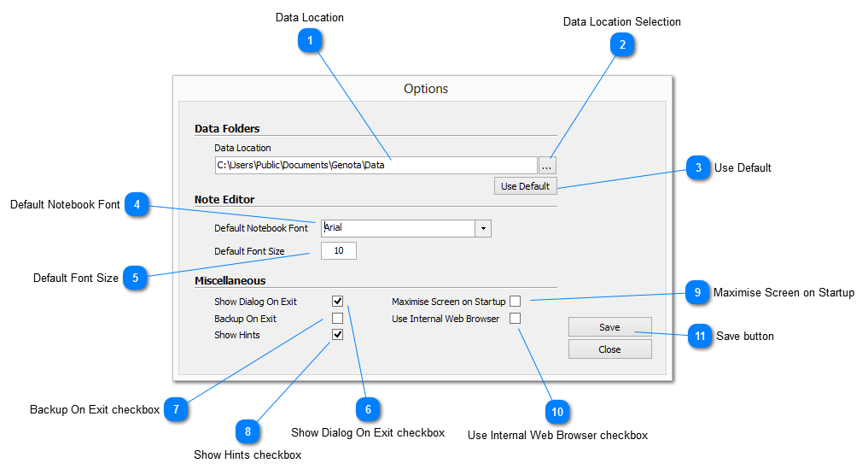Browse data location with the ellipsis button
This screenshot has height=475, width=868.
coord(547,166)
